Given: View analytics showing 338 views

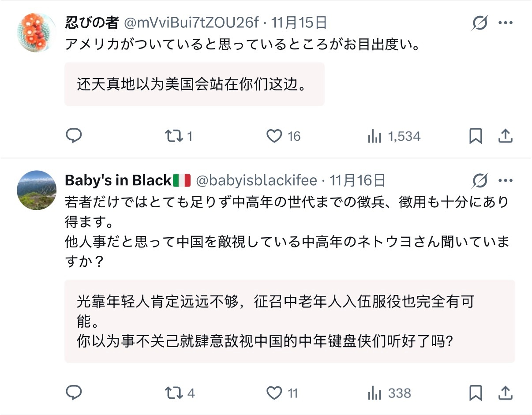Looking at the screenshot, I should click(x=389, y=393).
